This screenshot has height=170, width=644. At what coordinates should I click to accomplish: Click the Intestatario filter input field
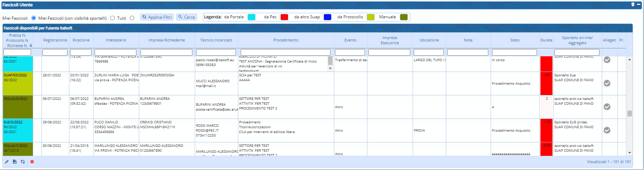[116, 52]
